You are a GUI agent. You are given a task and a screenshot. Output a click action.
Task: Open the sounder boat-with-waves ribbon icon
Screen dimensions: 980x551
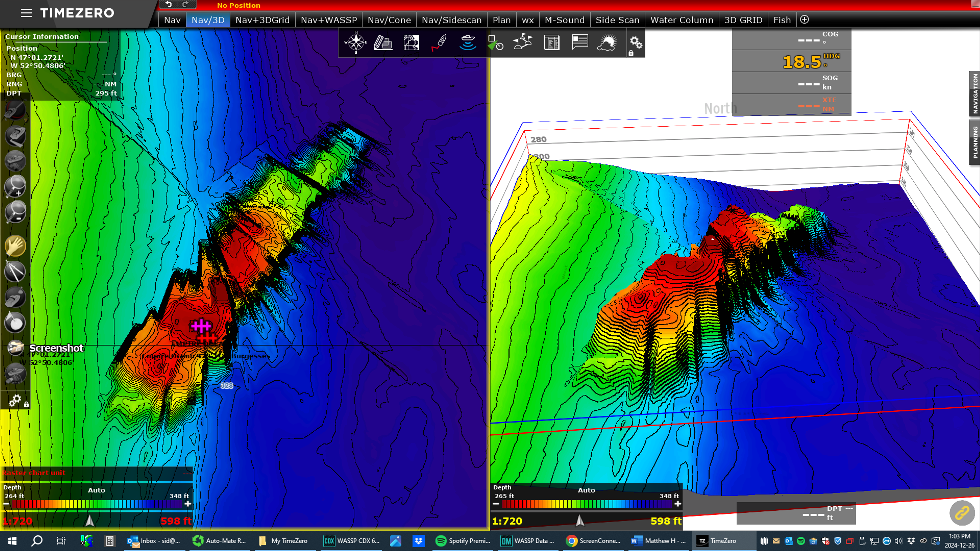pos(468,42)
